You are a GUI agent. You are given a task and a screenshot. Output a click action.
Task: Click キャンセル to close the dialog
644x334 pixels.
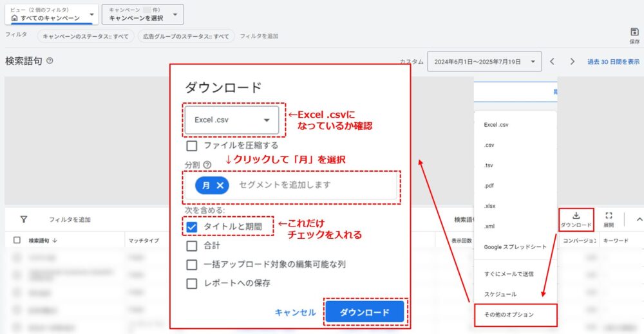pos(295,312)
